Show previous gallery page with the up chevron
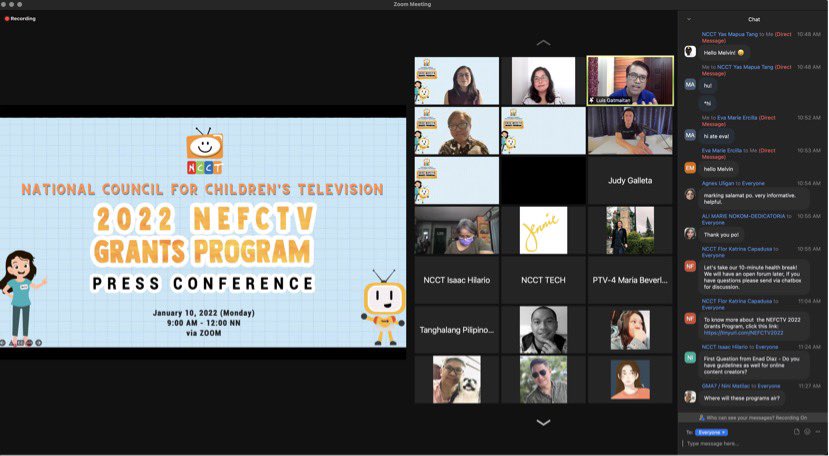829x456 pixels. click(544, 43)
